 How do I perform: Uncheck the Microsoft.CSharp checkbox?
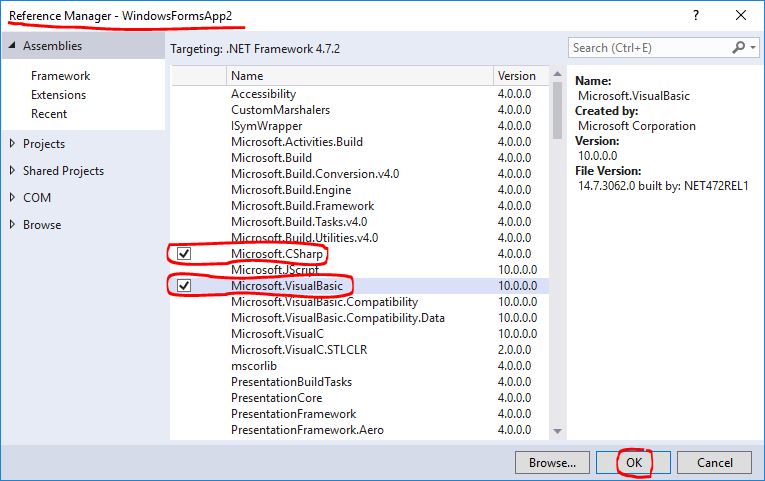point(184,254)
